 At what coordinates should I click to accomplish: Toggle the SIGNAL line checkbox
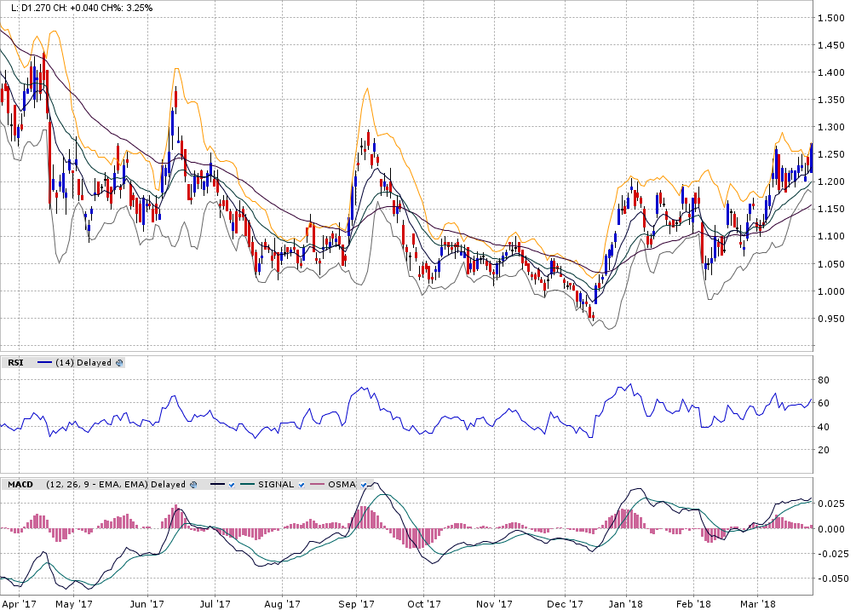(x=302, y=484)
